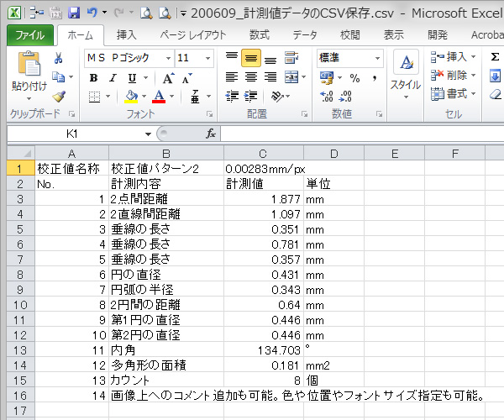Apply Percent style format
The image size is (504, 420).
[354, 78]
